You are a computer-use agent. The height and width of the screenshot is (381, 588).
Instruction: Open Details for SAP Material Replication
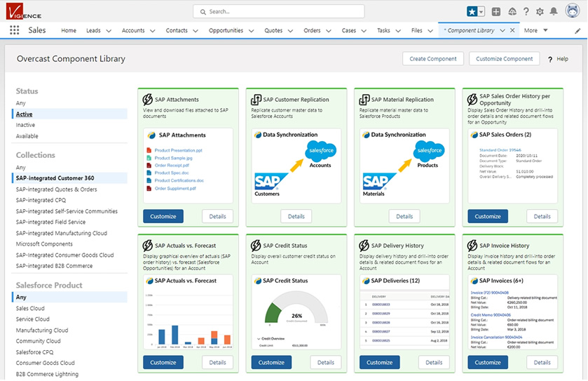coord(404,216)
